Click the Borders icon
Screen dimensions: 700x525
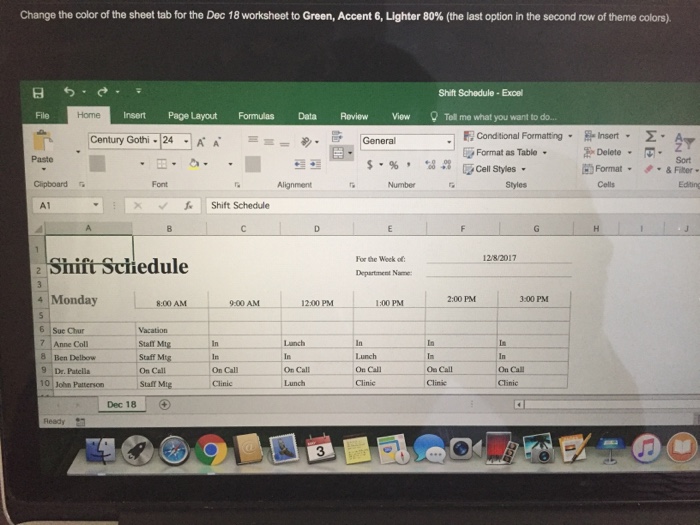tap(162, 164)
